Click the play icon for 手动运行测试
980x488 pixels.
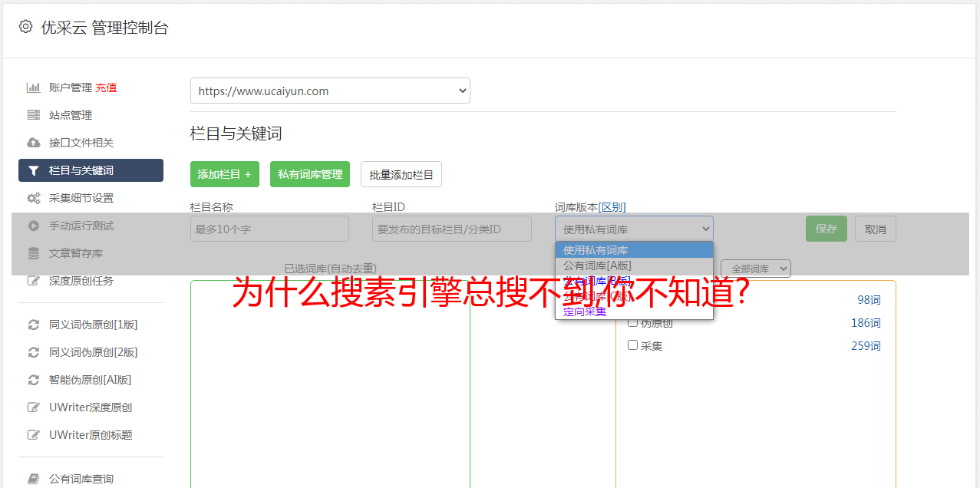coord(34,226)
